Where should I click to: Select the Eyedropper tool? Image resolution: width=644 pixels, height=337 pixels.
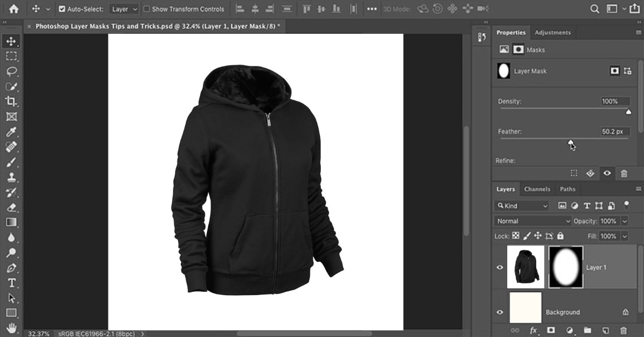point(11,131)
